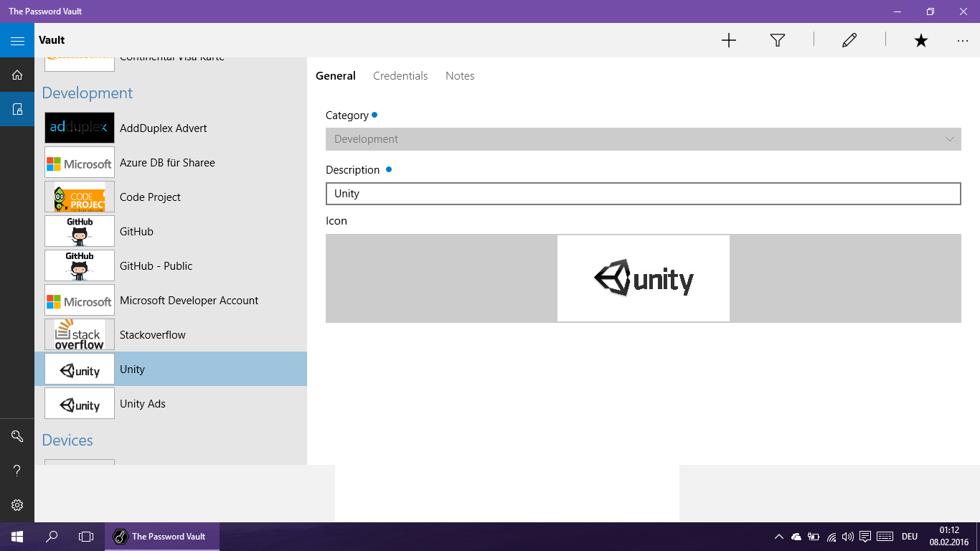Select the GitHub entry
The height and width of the screenshot is (551, 980).
coord(171,231)
